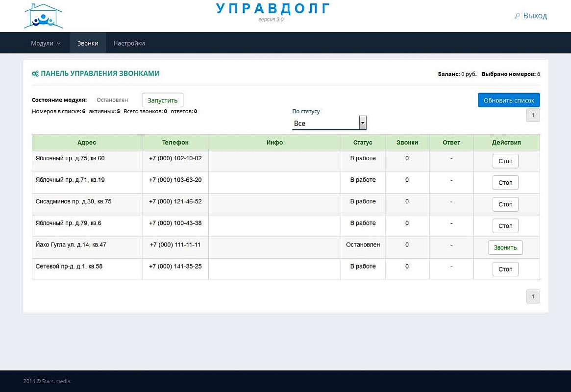Click the Обновить список button
The image size is (571, 392).
(509, 100)
